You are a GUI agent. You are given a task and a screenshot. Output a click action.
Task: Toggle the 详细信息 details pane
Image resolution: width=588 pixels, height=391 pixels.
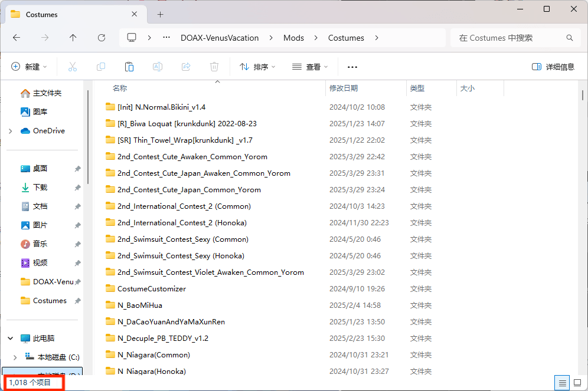pyautogui.click(x=553, y=67)
